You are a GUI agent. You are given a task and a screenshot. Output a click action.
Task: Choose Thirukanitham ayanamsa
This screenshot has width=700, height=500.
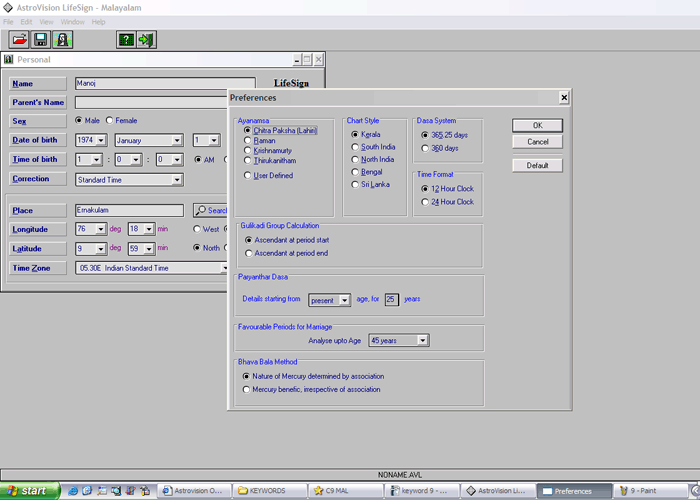[x=270, y=160]
